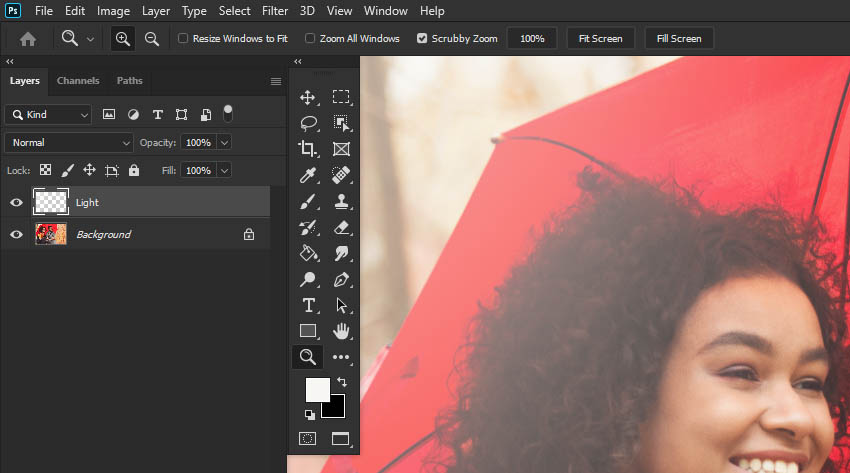Image resolution: width=850 pixels, height=473 pixels.
Task: Select the Eraser tool
Action: click(341, 228)
